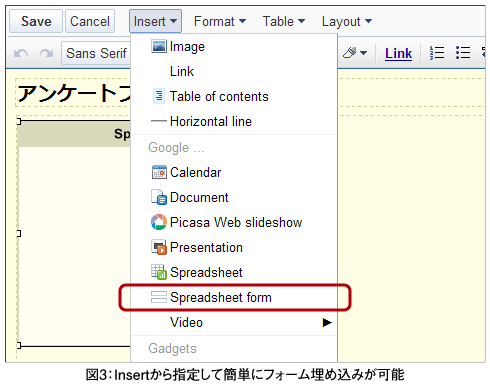This screenshot has height=385, width=490.
Task: Open the Table dropdown menu
Action: pos(284,21)
